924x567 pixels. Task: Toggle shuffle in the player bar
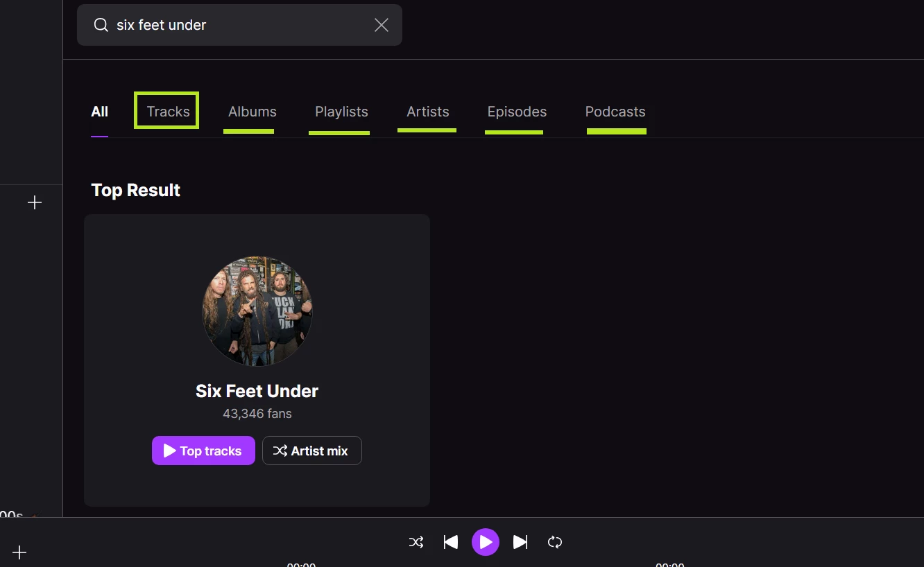416,542
